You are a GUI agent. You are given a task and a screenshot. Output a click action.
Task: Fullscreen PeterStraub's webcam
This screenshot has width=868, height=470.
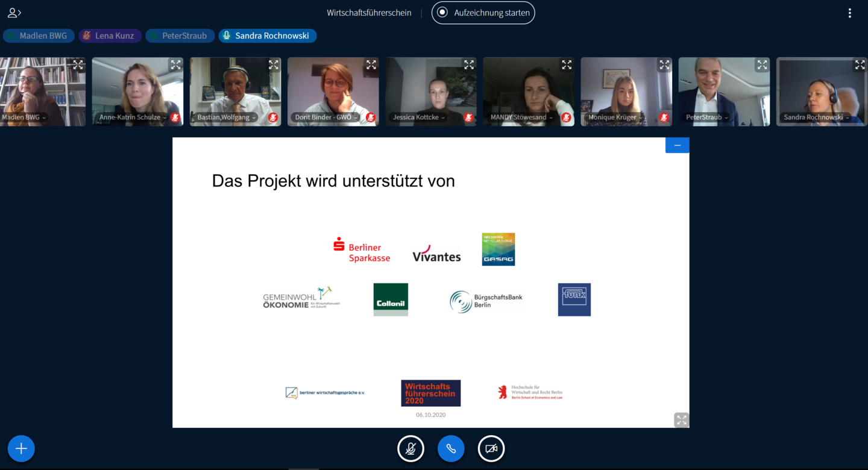click(762, 64)
